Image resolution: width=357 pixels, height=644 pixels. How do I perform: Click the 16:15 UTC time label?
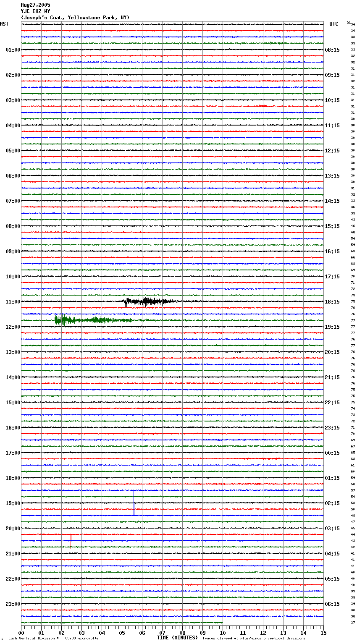point(332,251)
